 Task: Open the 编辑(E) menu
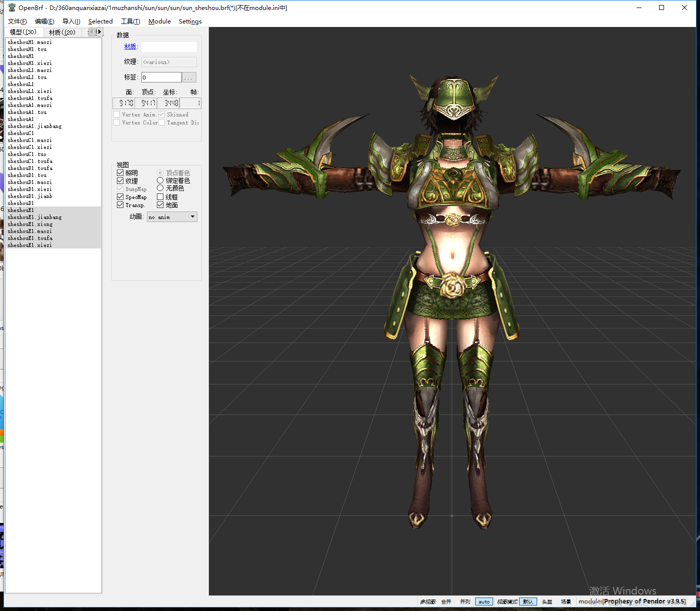[44, 21]
